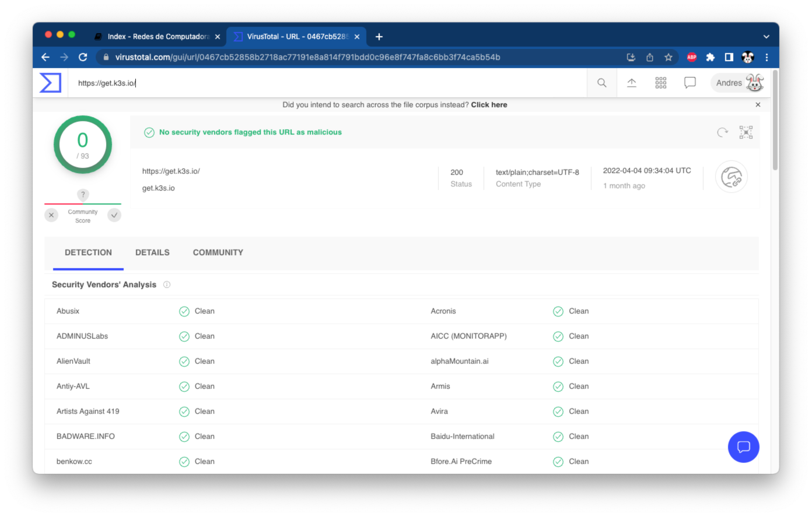Vote harmless with community check button

click(114, 215)
